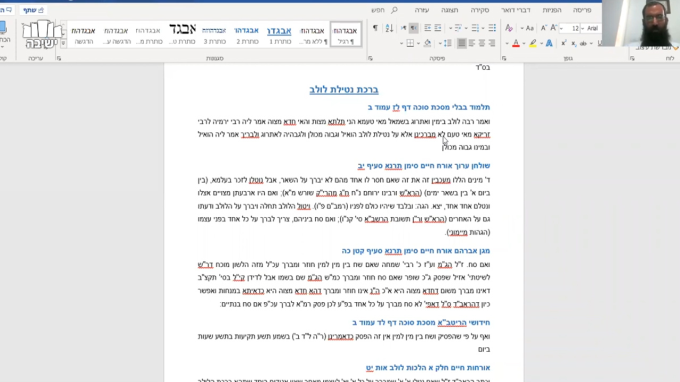This screenshot has width=680, height=382.
Task: Click the Grow Font size icon
Action: pos(554,29)
